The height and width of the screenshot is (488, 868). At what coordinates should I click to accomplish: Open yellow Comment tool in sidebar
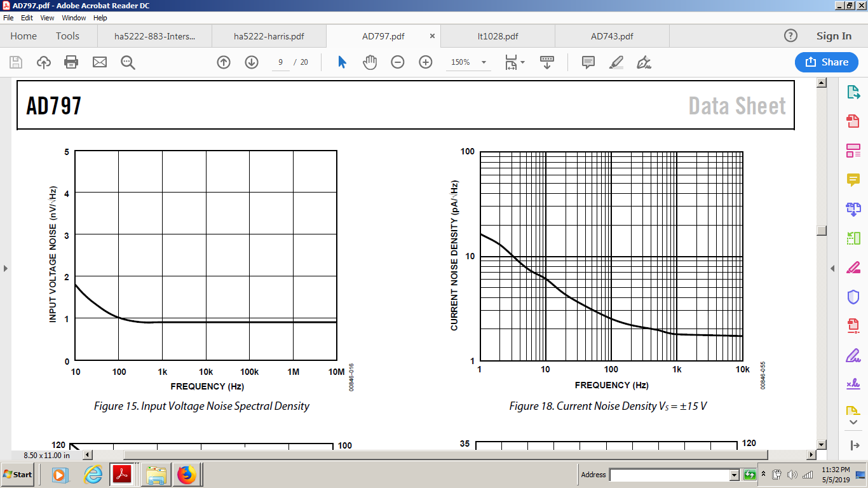tap(853, 180)
